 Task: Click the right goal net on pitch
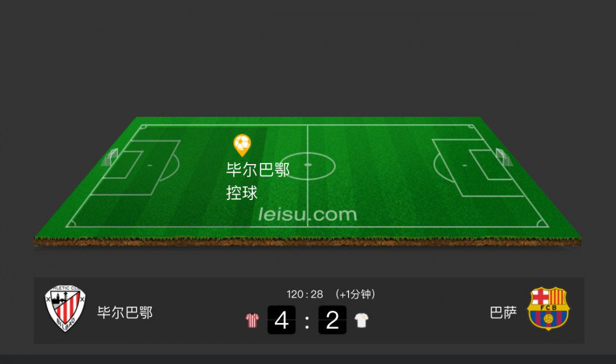[504, 158]
